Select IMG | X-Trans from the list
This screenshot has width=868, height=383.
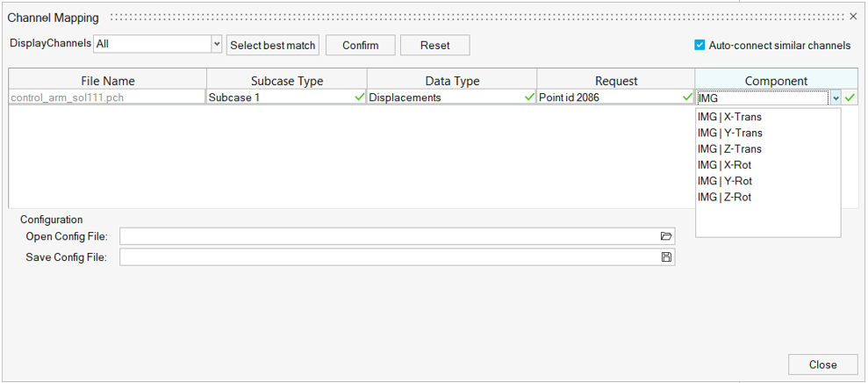[729, 117]
